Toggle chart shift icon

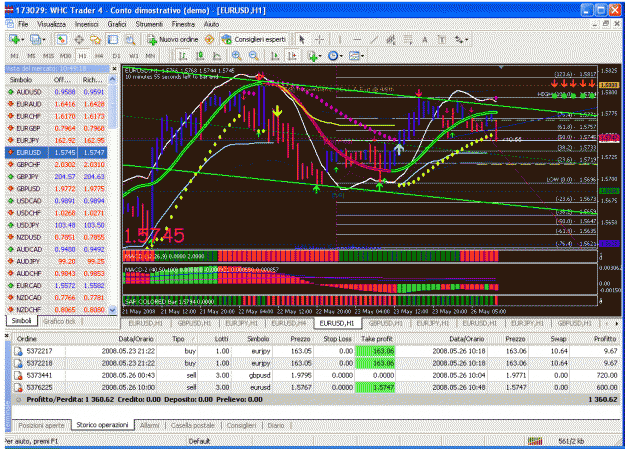[292, 55]
